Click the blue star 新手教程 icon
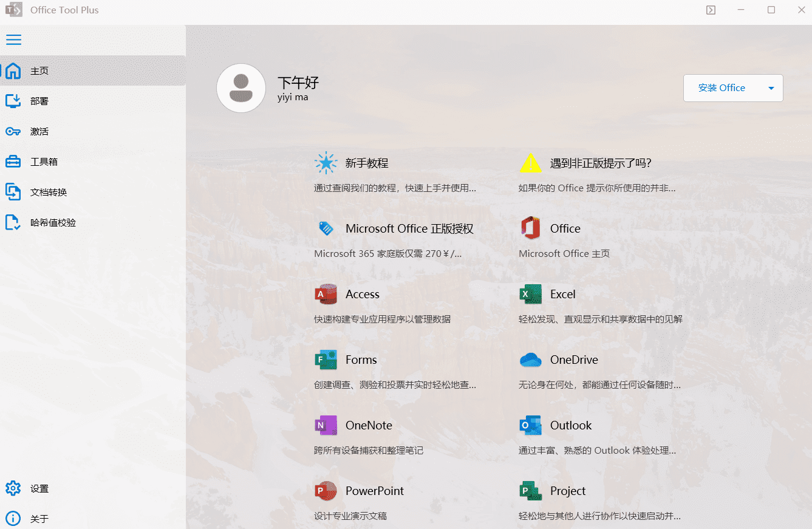Screen dimensions: 812x529 pyautogui.click(x=326, y=163)
